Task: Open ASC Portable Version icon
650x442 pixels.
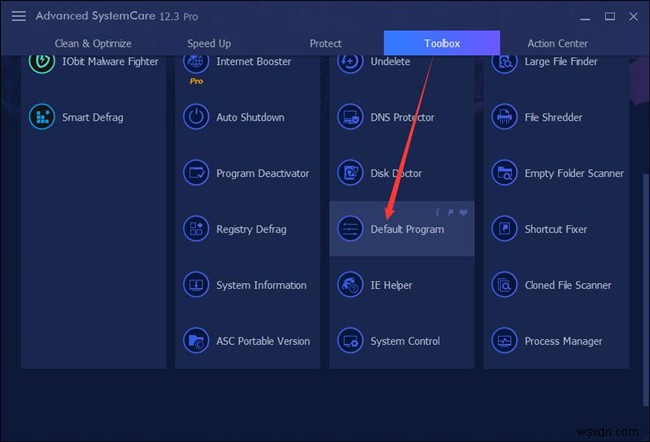Action: [x=196, y=341]
